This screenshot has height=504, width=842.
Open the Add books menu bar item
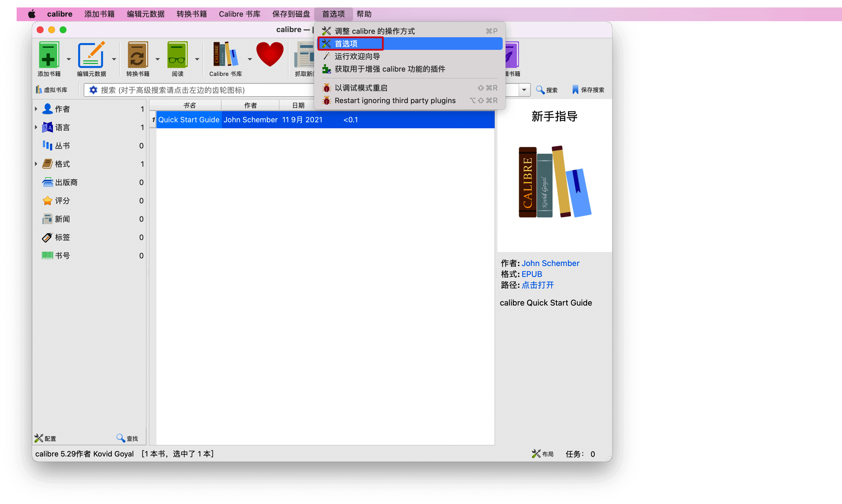99,14
